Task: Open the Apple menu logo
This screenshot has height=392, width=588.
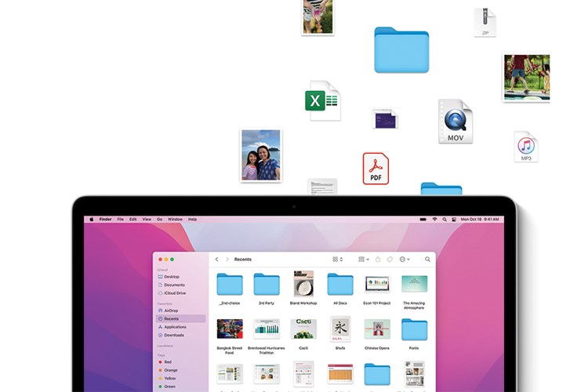Action: pyautogui.click(x=91, y=220)
